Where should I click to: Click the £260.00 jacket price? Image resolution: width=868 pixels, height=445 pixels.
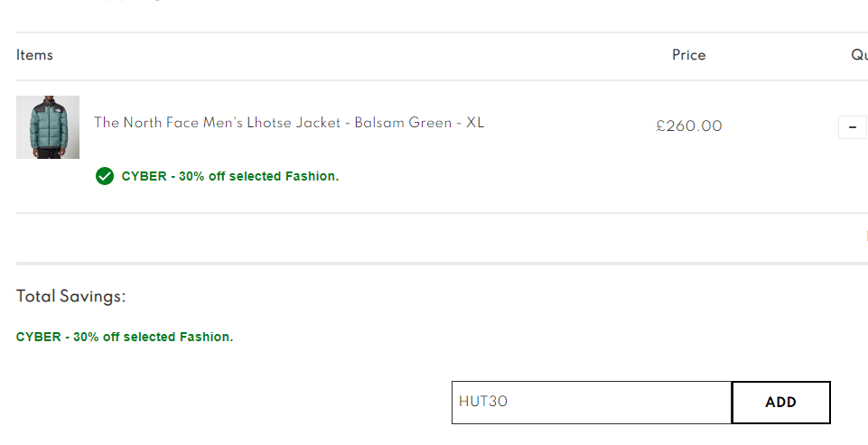(x=688, y=126)
